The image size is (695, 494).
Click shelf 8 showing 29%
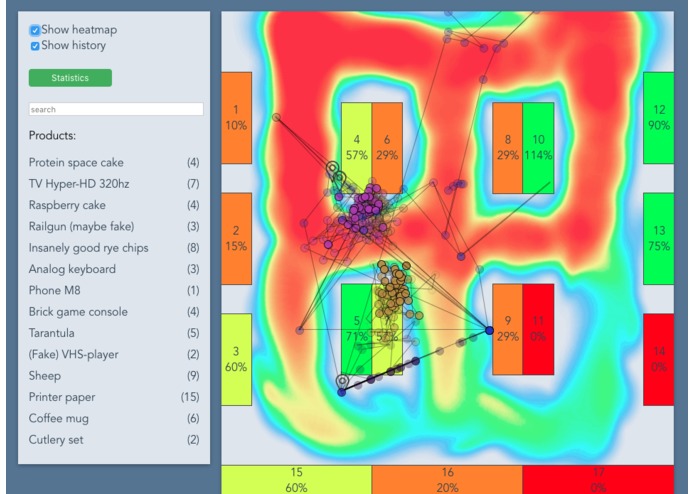[x=508, y=148]
